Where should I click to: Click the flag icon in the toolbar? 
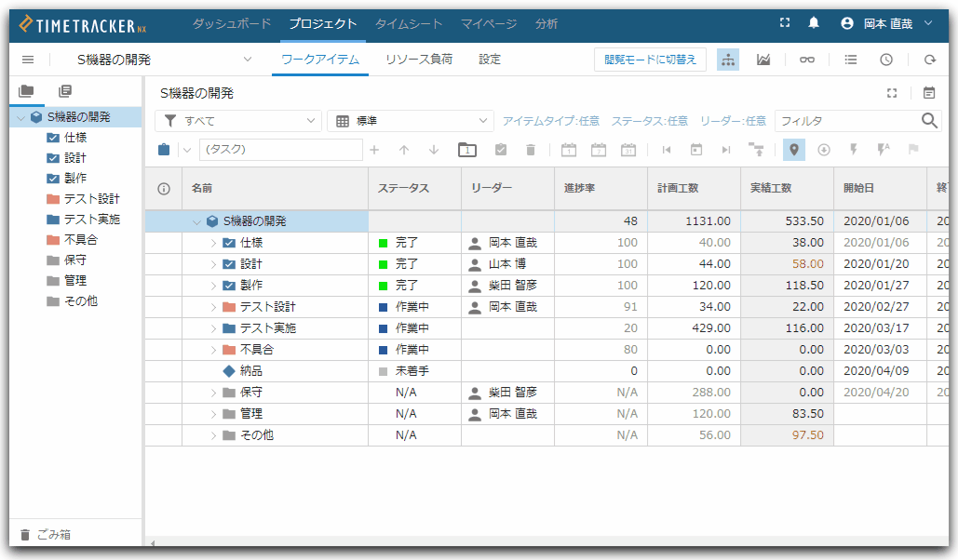[x=913, y=150]
